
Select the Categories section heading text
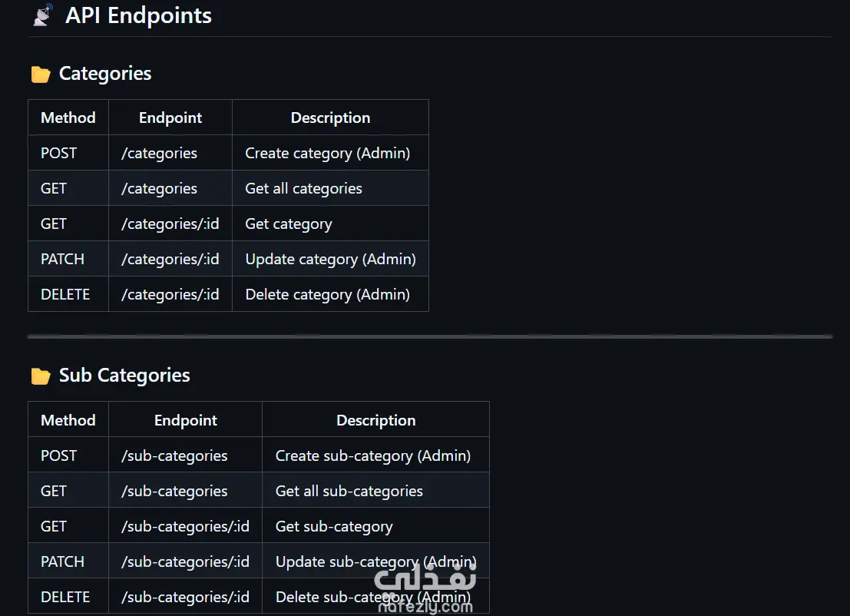tap(105, 74)
